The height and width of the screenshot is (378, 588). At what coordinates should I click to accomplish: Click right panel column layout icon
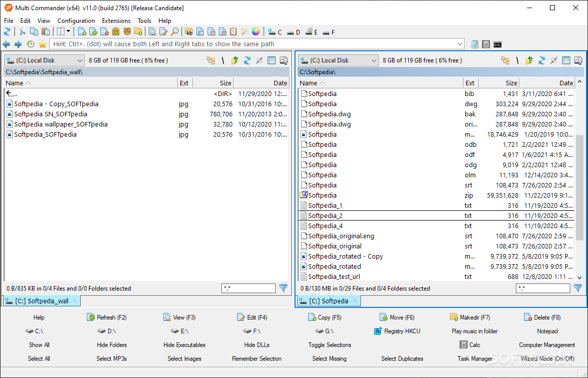[x=566, y=60]
